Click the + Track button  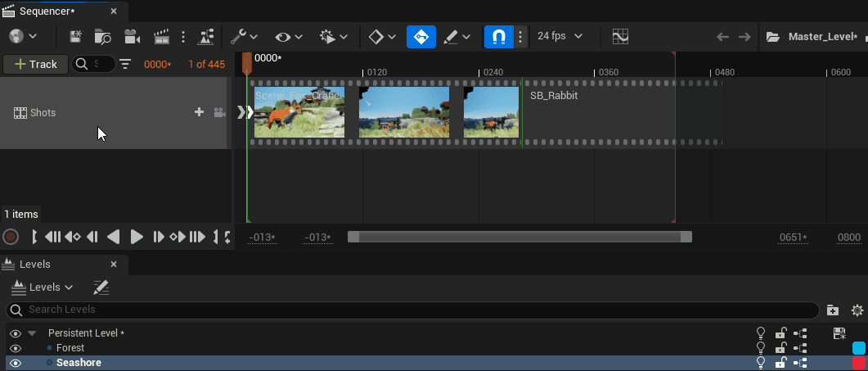(x=36, y=64)
